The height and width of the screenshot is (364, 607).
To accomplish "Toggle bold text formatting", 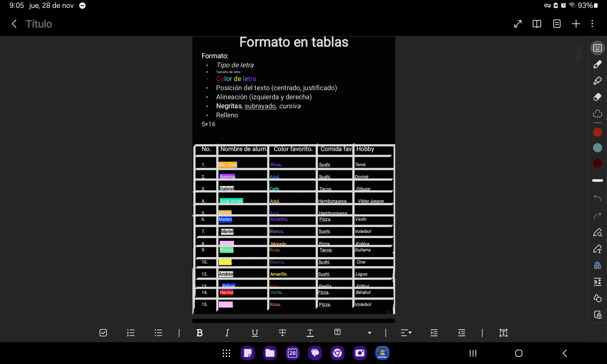I will point(199,333).
